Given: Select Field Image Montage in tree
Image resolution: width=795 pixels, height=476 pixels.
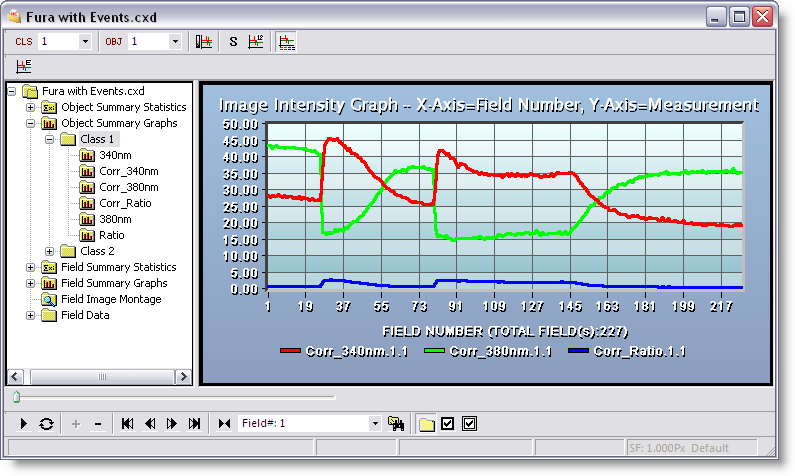Looking at the screenshot, I should (x=110, y=299).
